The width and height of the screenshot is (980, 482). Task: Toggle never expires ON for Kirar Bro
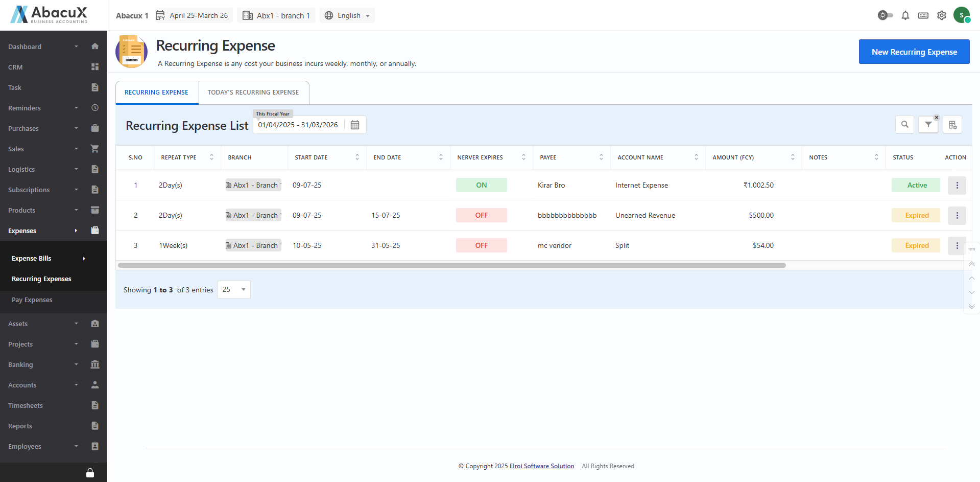481,185
